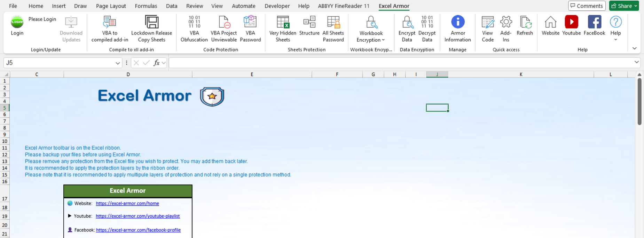Click the vertical scrollbar thumb
Viewport: 644px width, 238px height.
click(639, 101)
